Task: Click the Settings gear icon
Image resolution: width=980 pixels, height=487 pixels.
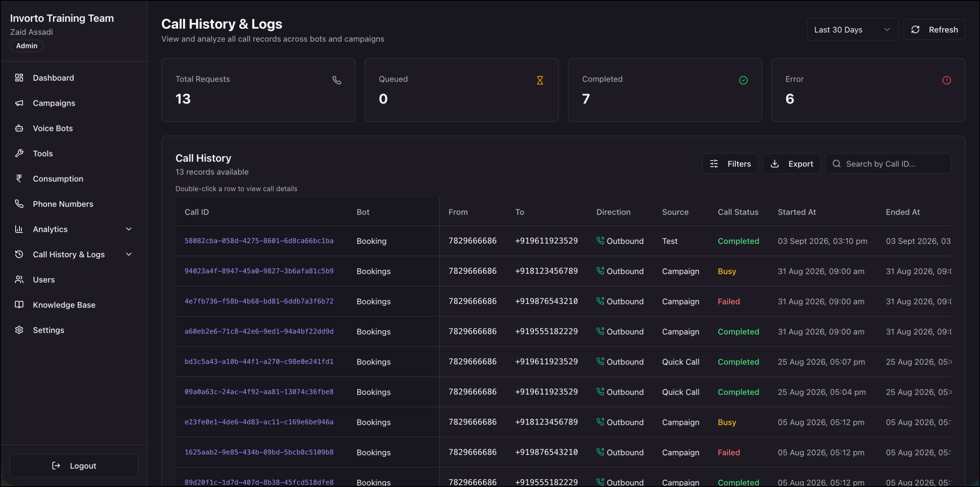Action: (x=19, y=330)
